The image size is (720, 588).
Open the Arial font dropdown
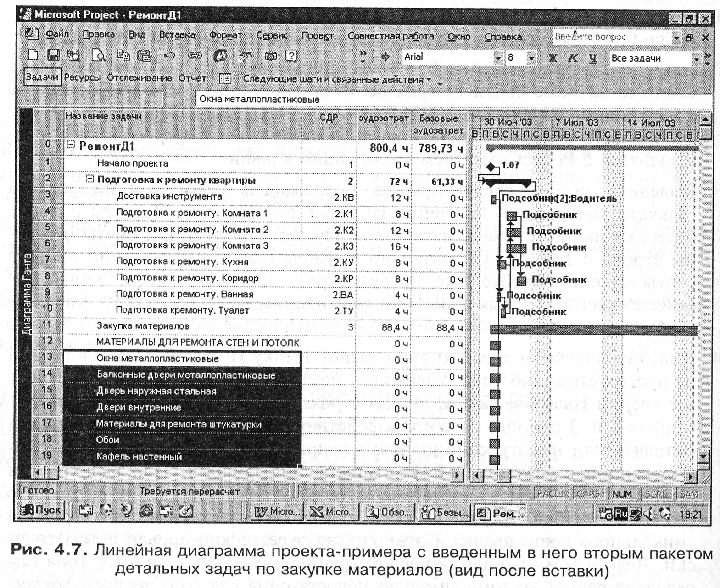[x=498, y=58]
